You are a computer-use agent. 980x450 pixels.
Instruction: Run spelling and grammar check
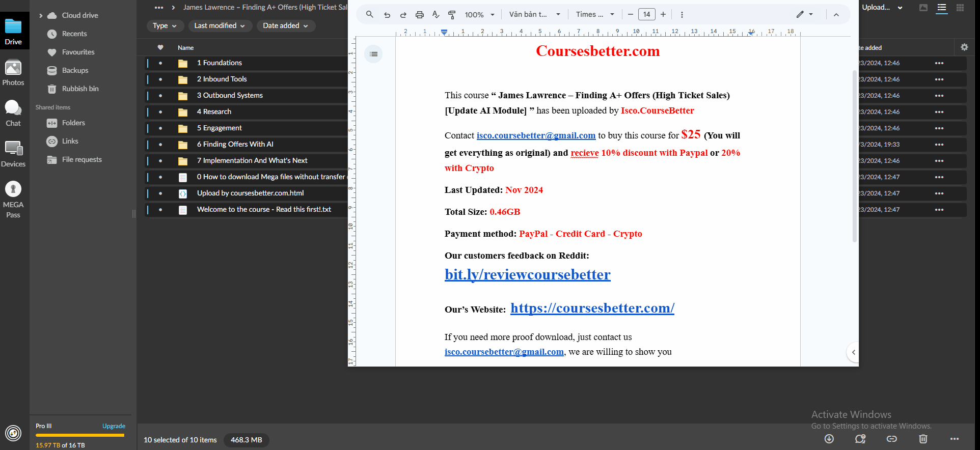point(436,15)
